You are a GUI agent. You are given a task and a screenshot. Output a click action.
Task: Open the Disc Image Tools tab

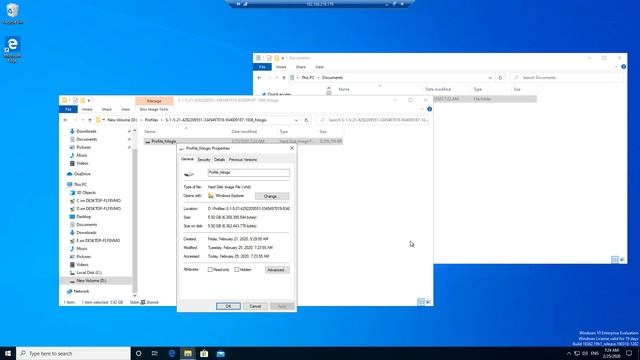coord(154,109)
